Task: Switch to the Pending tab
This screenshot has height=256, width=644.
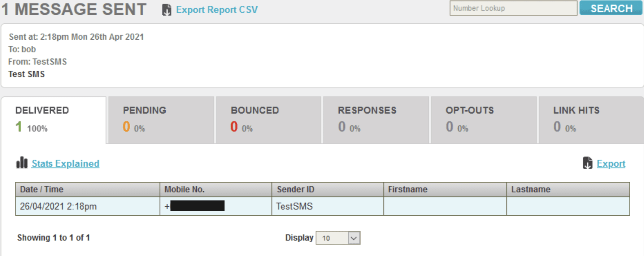Action: [161, 120]
